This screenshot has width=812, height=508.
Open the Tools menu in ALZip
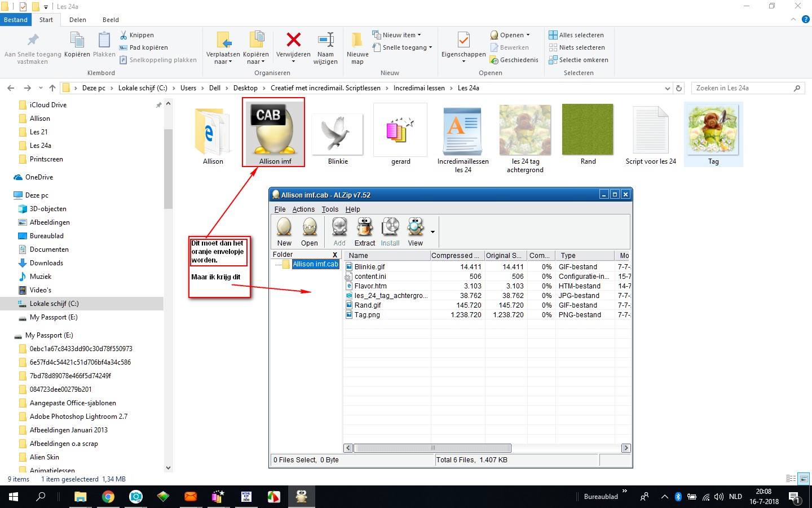coord(330,209)
